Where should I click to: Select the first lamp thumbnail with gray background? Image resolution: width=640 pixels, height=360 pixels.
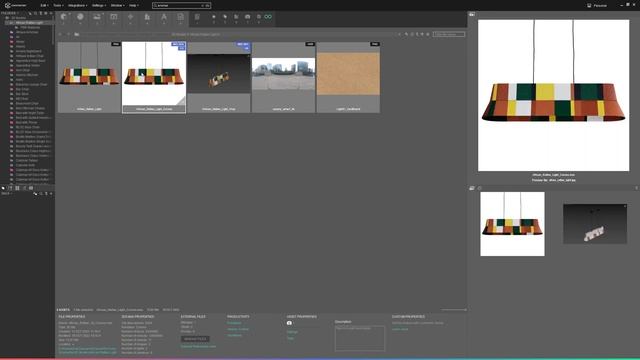(89, 77)
